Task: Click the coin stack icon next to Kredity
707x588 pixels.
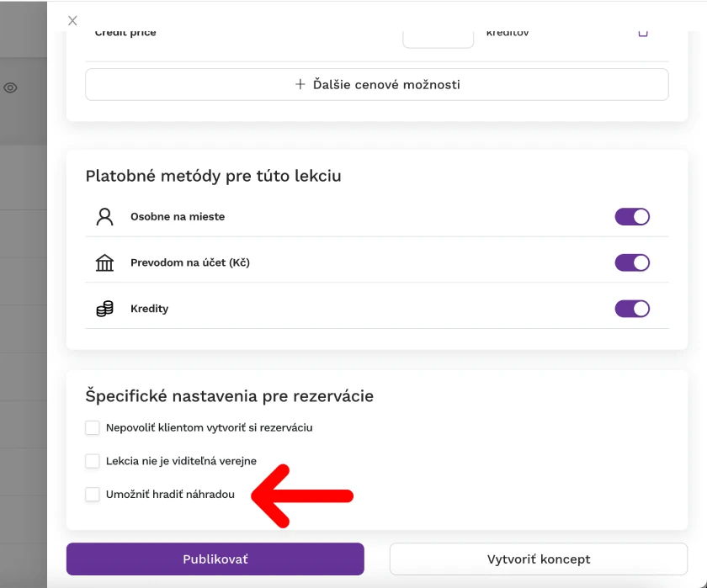Action: coord(104,309)
